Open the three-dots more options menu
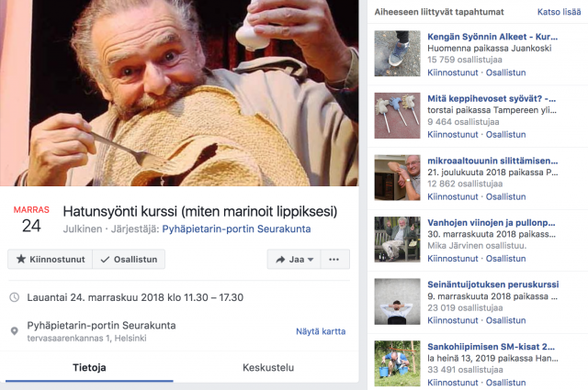This screenshot has height=390, width=588. (x=333, y=260)
